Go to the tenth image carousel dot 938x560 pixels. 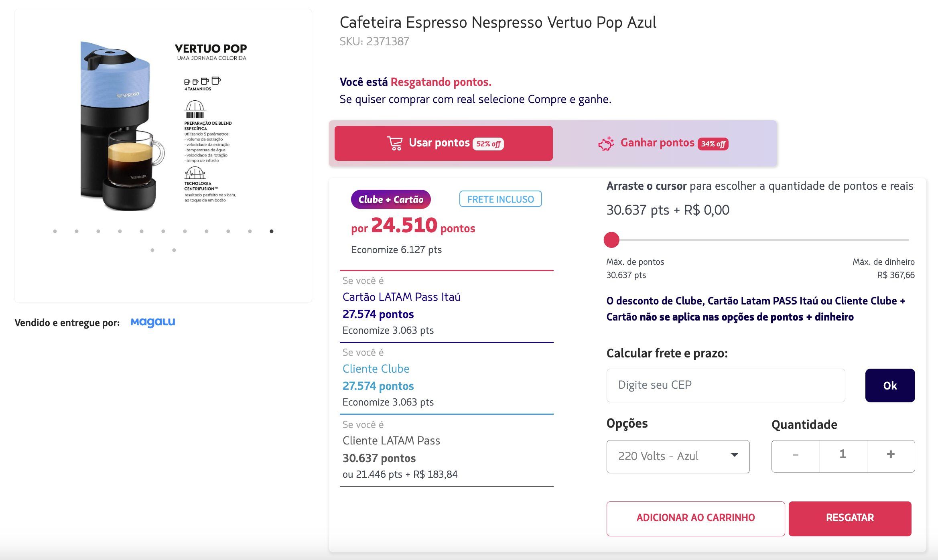(250, 231)
